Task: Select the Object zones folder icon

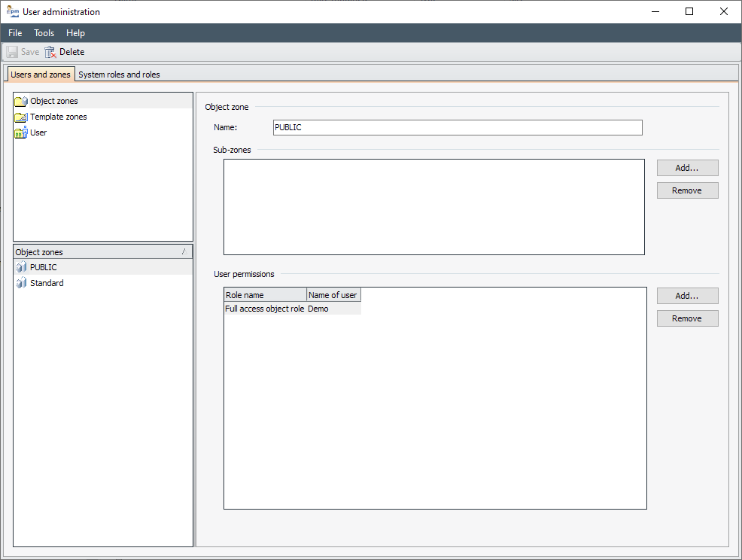Action: (x=21, y=101)
